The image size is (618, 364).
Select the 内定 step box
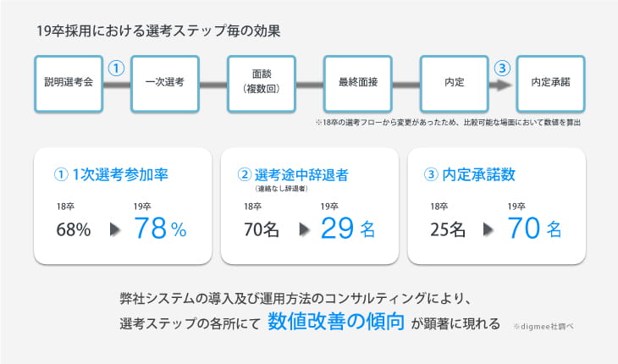455,84
